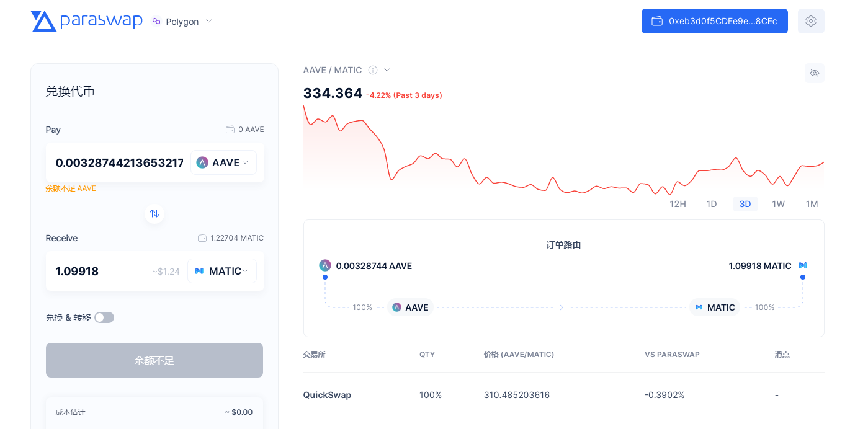Click the price value 310.485203616

[x=517, y=395]
